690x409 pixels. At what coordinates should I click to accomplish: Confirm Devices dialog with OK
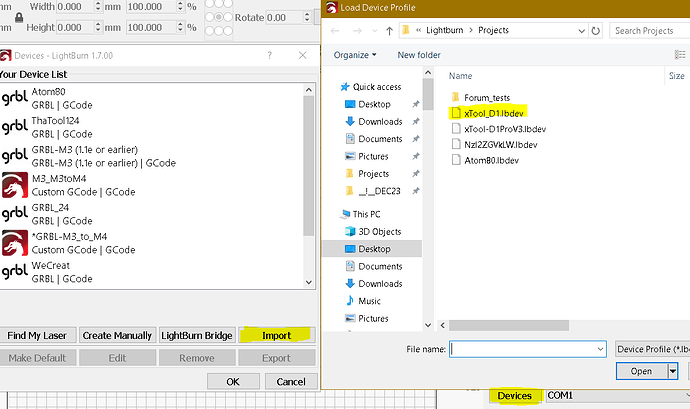pos(233,382)
